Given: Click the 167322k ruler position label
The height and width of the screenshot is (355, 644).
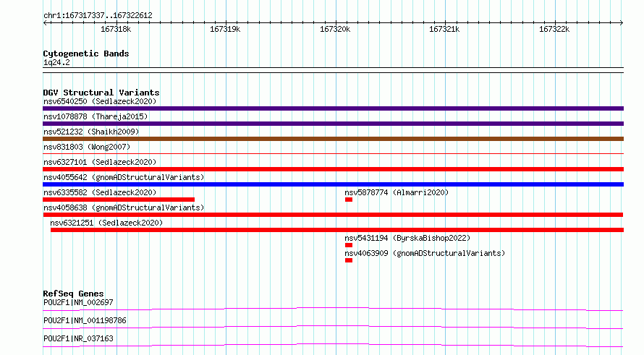Looking at the screenshot, I should (x=554, y=30).
